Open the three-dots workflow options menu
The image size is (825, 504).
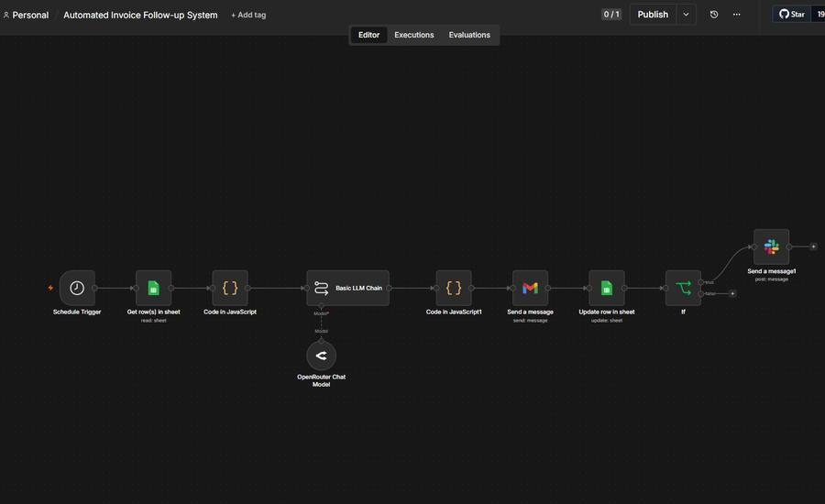pyautogui.click(x=737, y=15)
